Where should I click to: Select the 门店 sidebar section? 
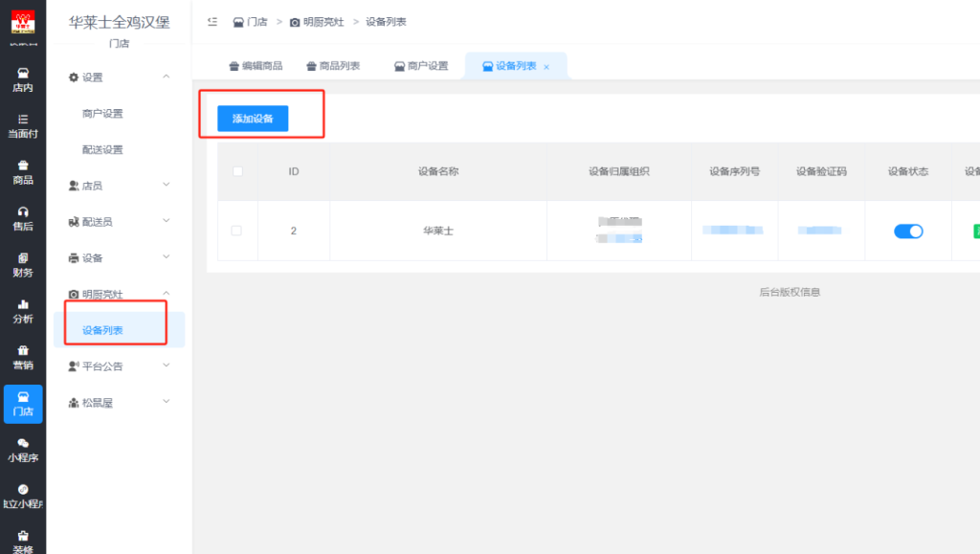tap(23, 404)
